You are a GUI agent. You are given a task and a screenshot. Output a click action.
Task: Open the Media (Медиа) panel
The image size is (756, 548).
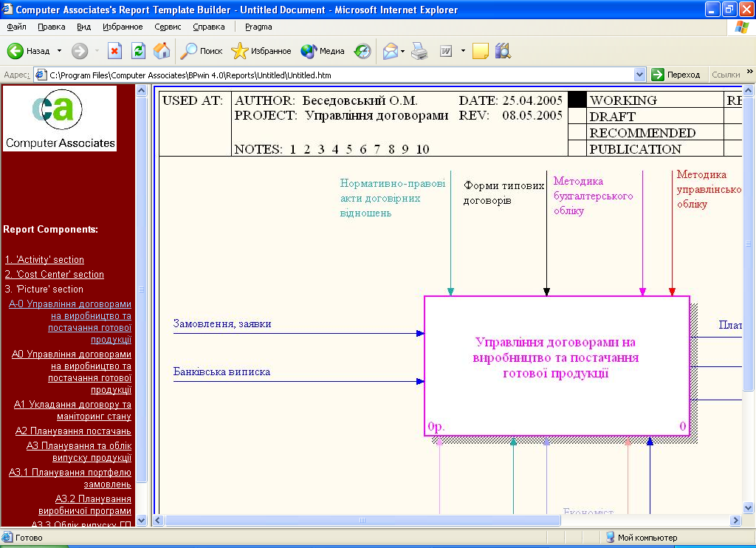[322, 51]
